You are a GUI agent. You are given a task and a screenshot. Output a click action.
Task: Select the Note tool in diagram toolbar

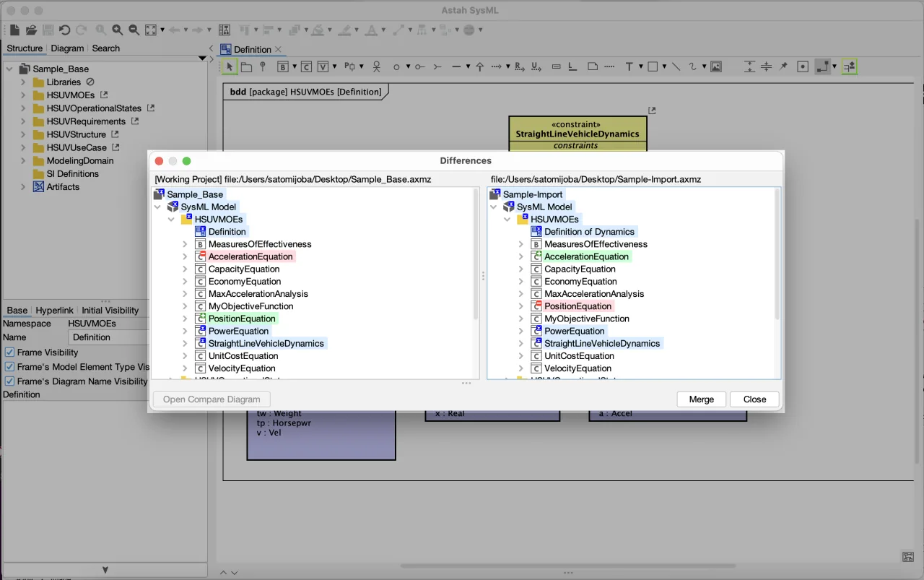click(x=593, y=66)
